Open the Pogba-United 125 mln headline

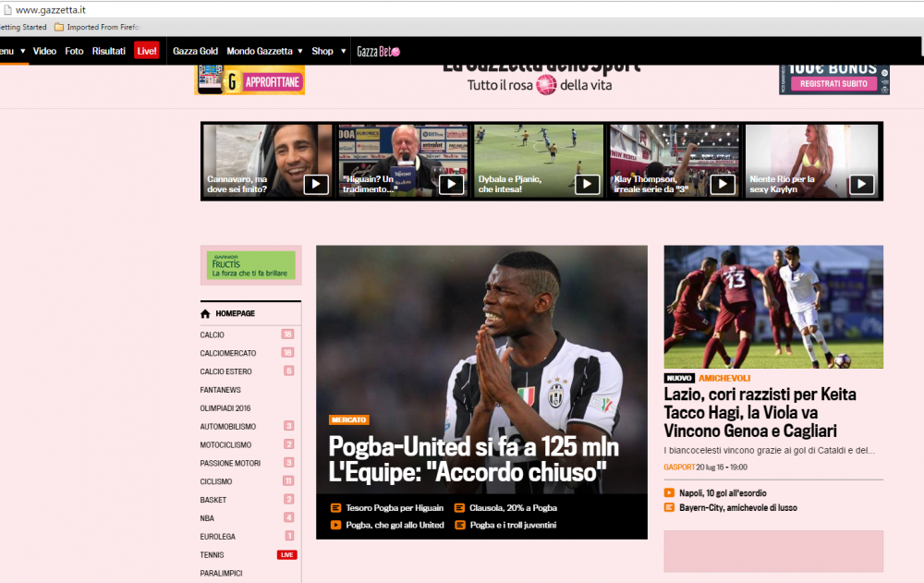pyautogui.click(x=474, y=459)
